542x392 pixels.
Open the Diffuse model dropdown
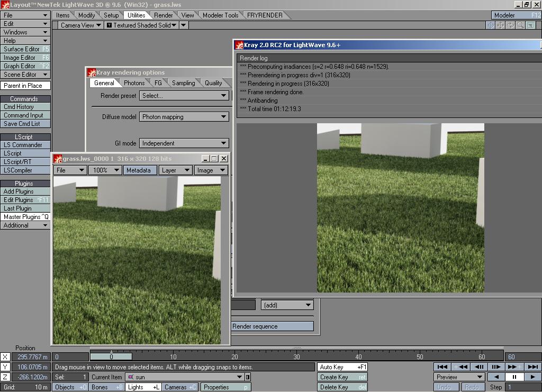(x=184, y=117)
